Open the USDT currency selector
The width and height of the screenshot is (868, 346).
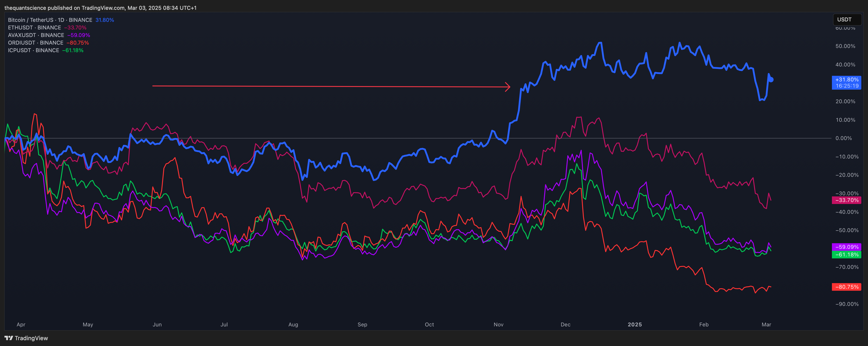click(847, 20)
